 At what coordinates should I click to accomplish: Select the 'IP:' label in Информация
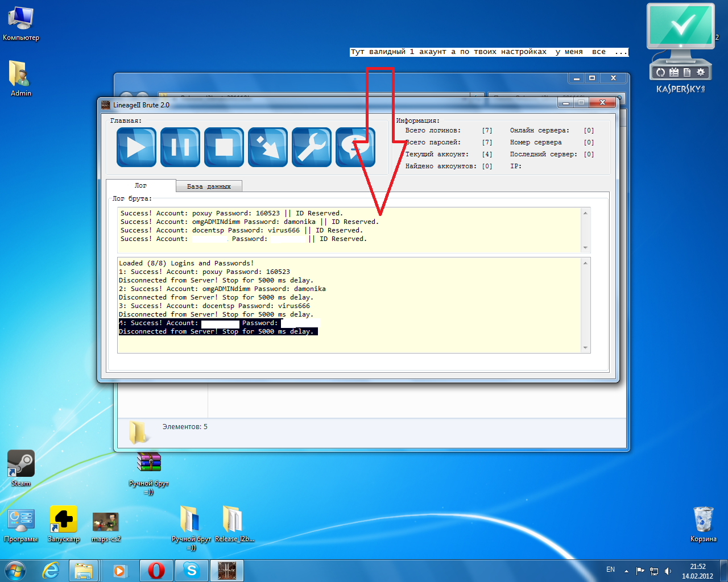(516, 167)
